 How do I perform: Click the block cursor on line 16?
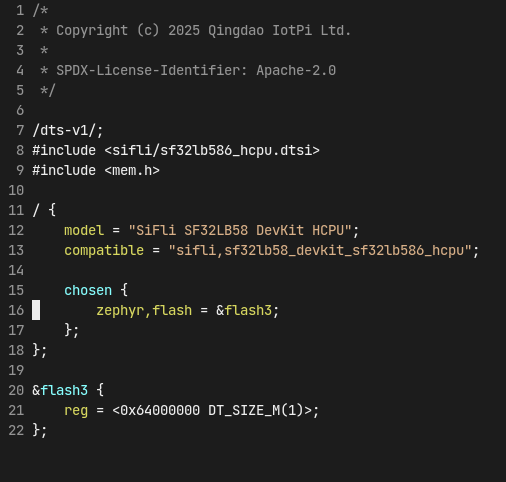point(36,310)
